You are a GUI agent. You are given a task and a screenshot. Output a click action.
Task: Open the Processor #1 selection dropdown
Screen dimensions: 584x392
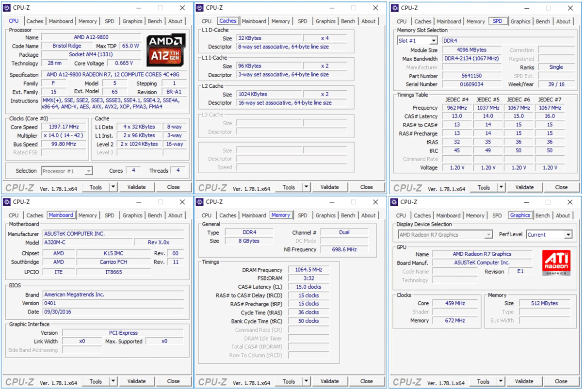(88, 171)
